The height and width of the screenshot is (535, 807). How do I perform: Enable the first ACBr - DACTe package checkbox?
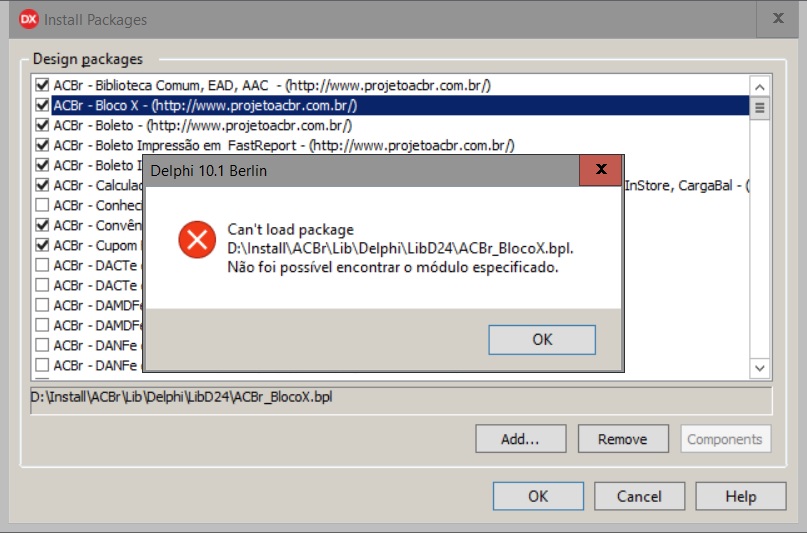coord(42,265)
